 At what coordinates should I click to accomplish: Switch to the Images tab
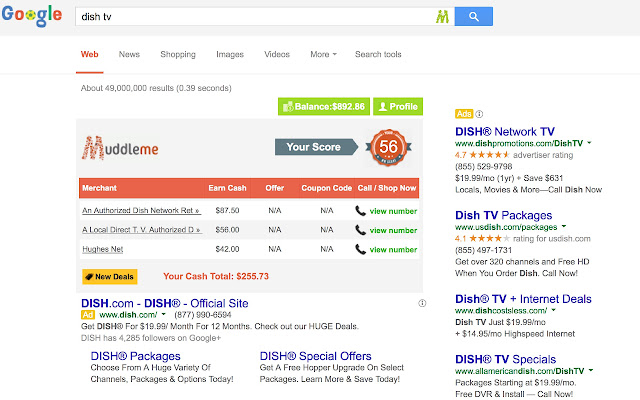coord(230,54)
